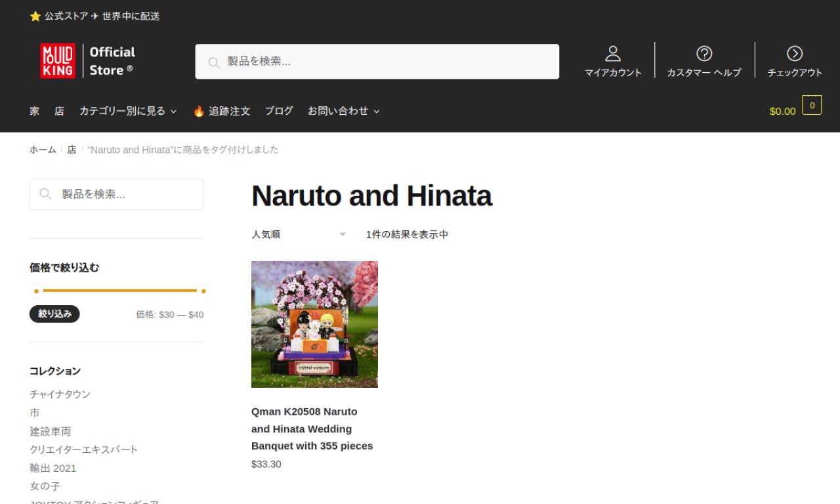Expand the カテゴリー別に見る menu
Viewport: 840px width, 504px height.
(129, 111)
